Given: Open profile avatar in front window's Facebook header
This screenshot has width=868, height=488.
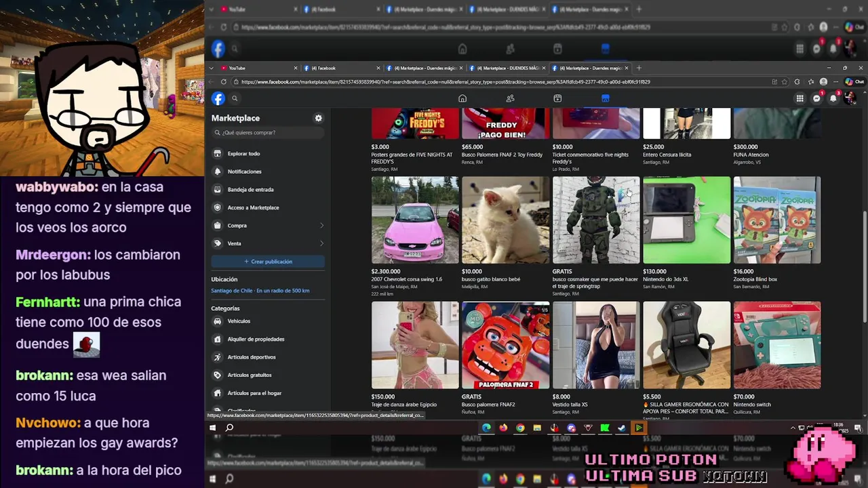Looking at the screenshot, I should coord(850,99).
